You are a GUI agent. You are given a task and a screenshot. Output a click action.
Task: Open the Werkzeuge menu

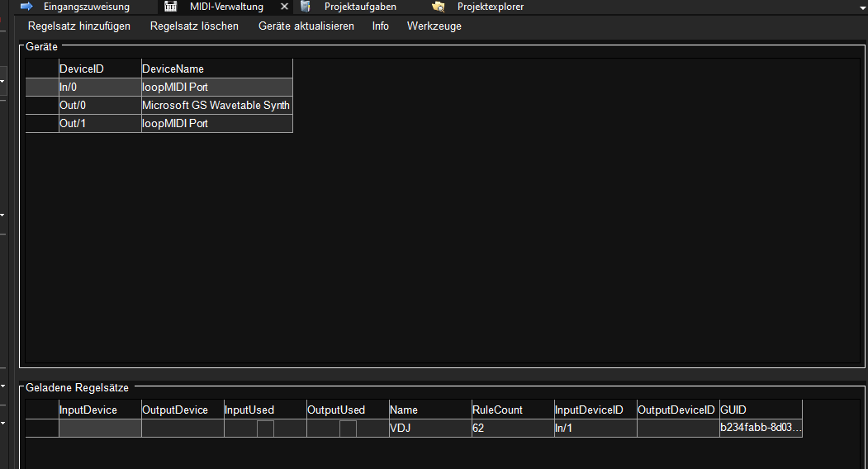point(434,26)
